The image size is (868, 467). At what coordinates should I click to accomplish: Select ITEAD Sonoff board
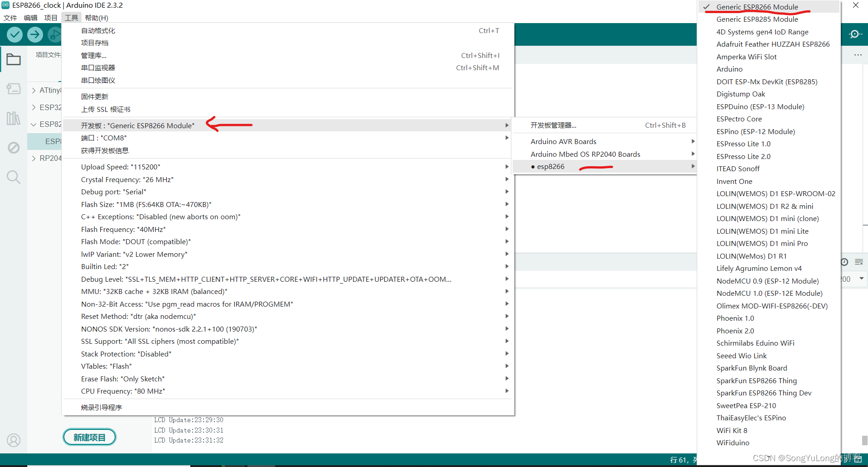769,169
